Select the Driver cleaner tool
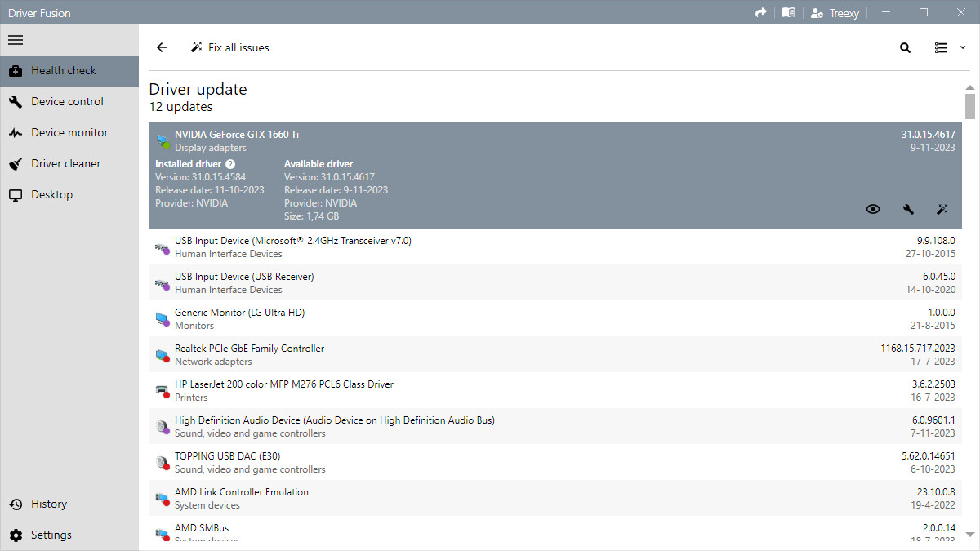Viewport: 980px width, 551px height. tap(66, 163)
